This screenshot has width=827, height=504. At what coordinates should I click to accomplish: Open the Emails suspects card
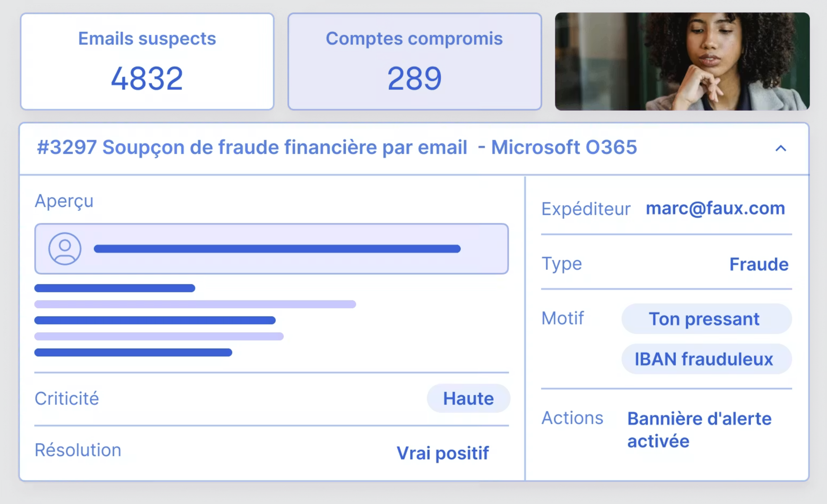coord(147,62)
